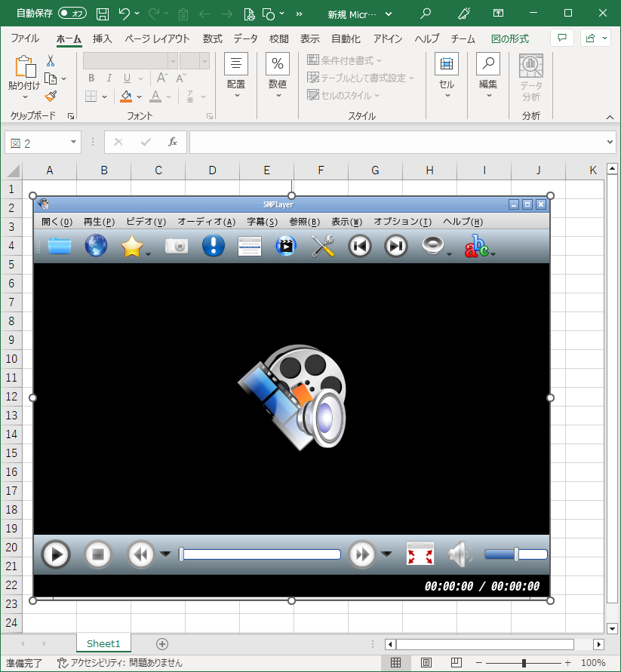
Task: Click the Italic I icon
Action: tap(109, 78)
